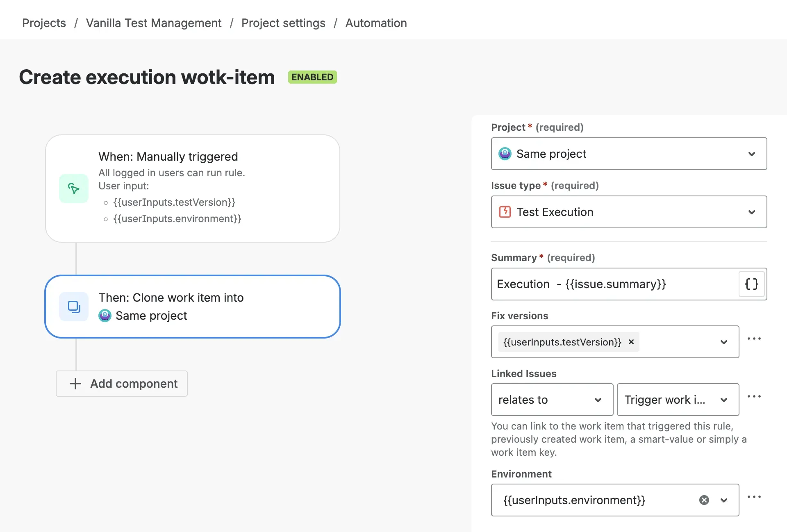The height and width of the screenshot is (532, 787).
Task: Click the Test Execution issue type icon
Action: point(505,212)
